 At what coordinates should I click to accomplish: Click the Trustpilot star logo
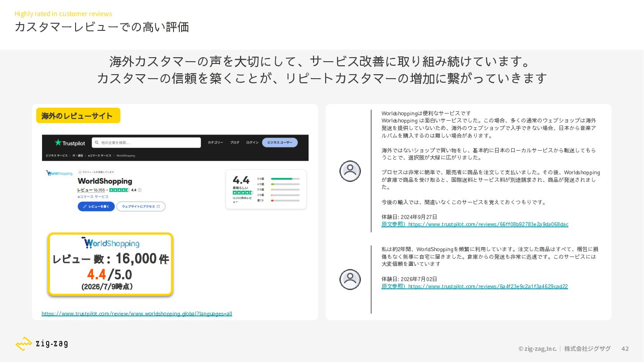tap(70, 143)
